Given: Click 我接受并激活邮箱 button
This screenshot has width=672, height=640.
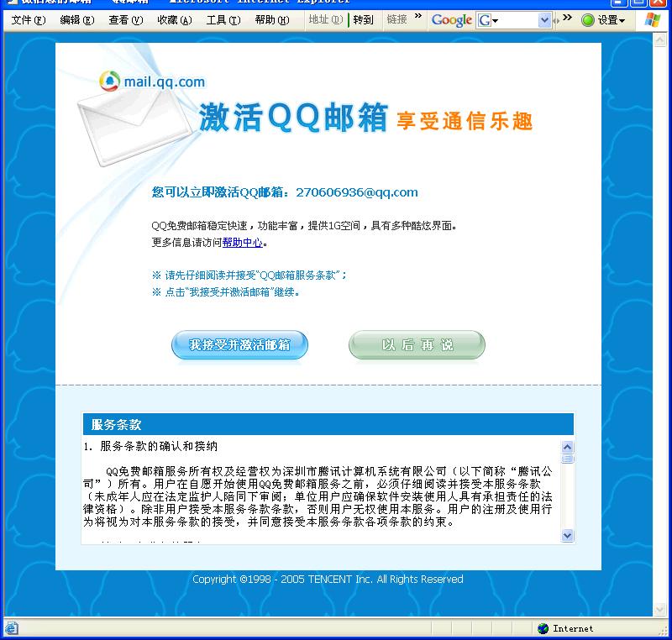Looking at the screenshot, I should 239,345.
